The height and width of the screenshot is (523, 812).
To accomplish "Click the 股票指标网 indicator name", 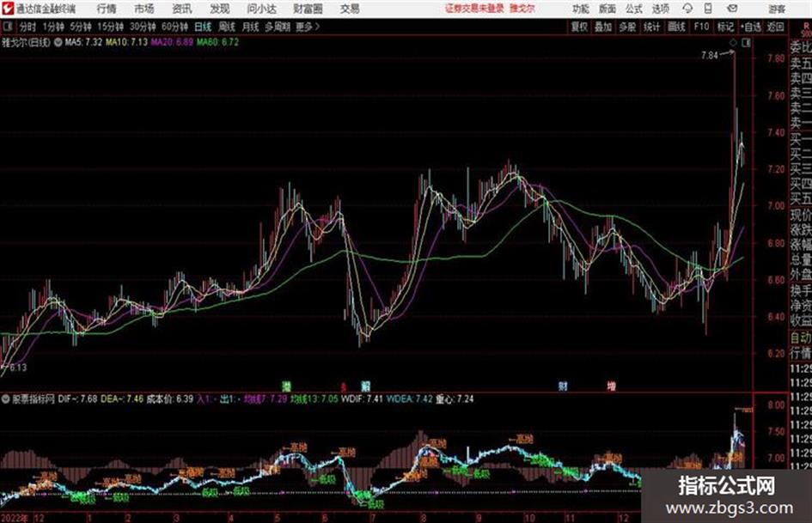I will click(x=34, y=399).
